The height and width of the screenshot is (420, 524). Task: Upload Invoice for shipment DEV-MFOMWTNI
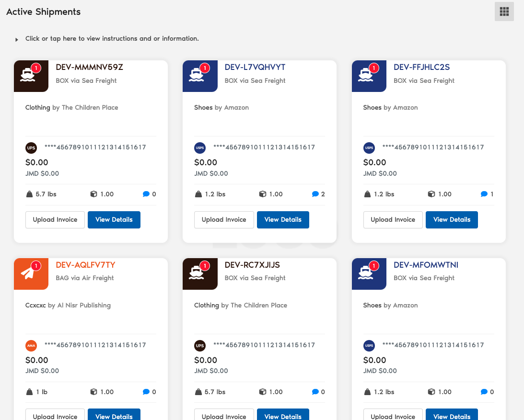[x=393, y=415]
